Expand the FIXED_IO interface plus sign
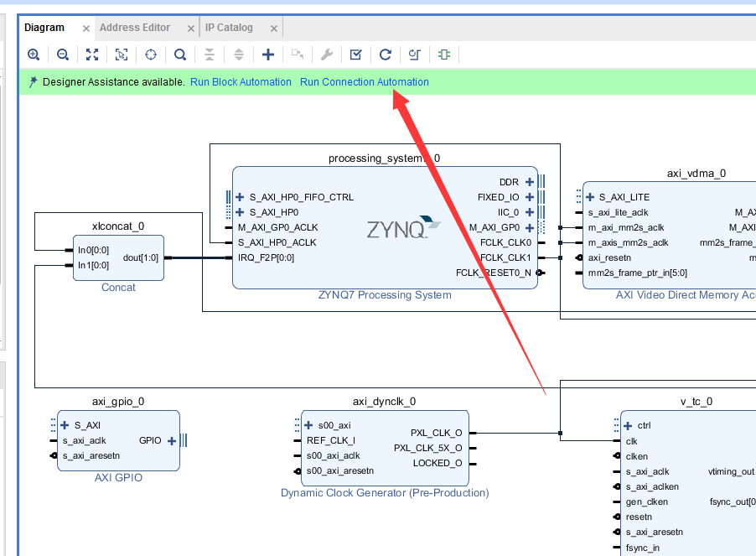 point(530,197)
